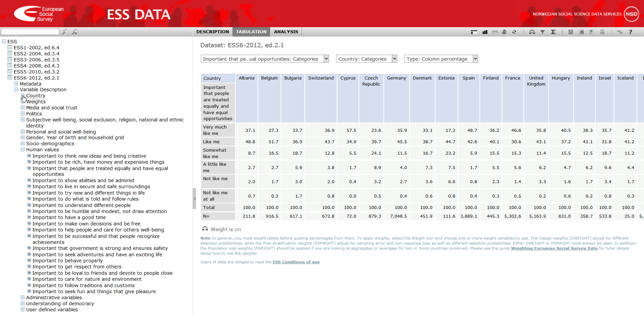644x316 pixels.
Task: Open Weighting European Social Survey Data link
Action: (554, 248)
